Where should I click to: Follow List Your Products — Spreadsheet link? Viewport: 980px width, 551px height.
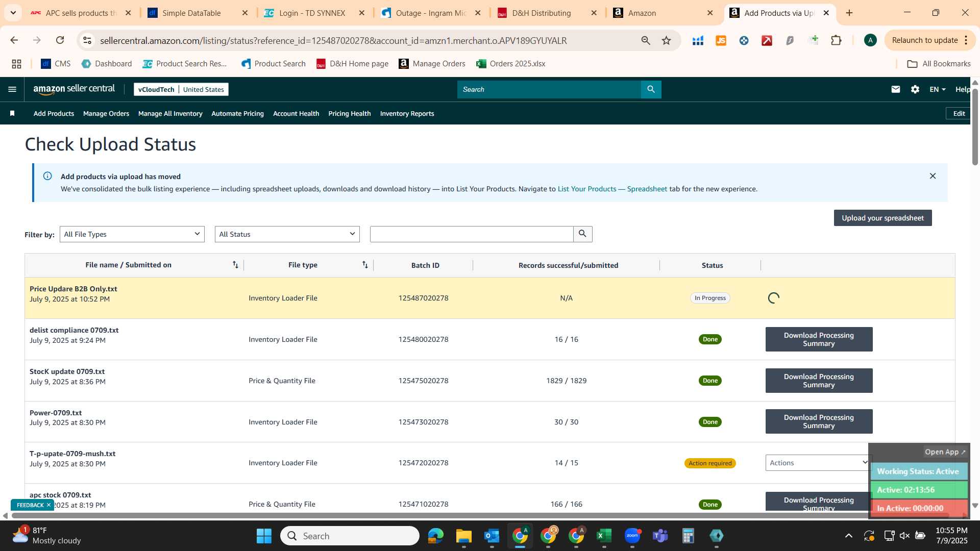[x=612, y=189]
